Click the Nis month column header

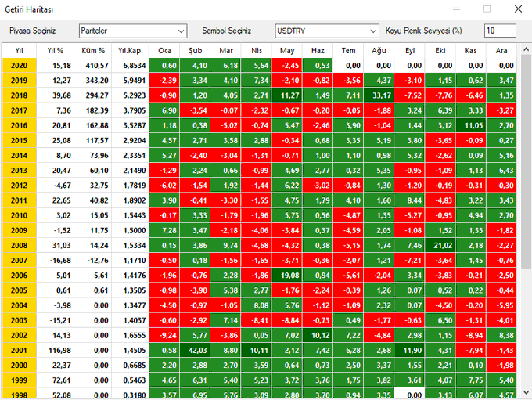[257, 51]
